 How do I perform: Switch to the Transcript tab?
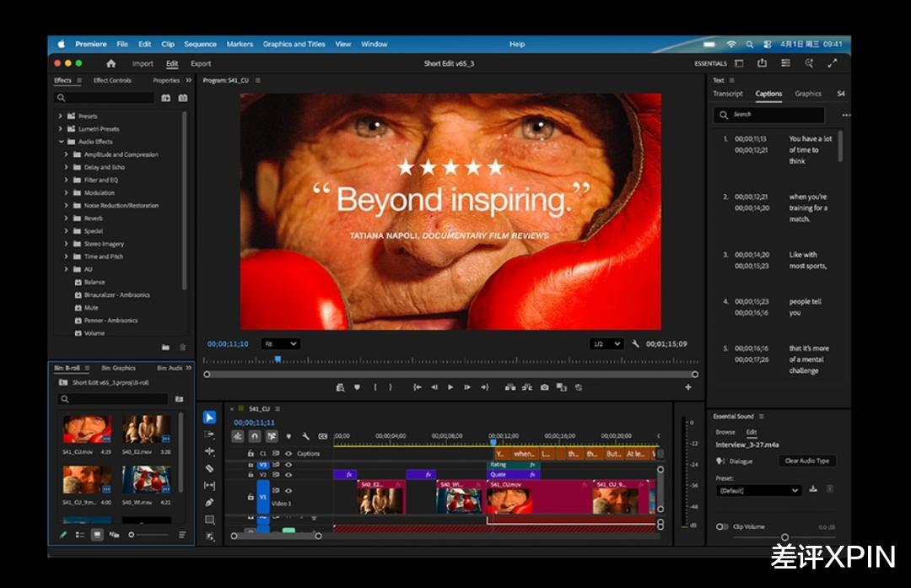click(728, 94)
